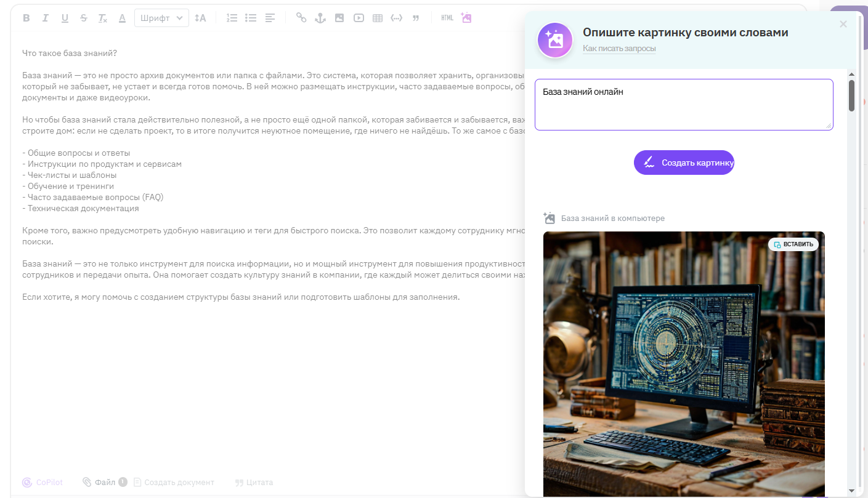This screenshot has height=498, width=868.
Task: Toggle bold formatting in the editor toolbar
Action: [x=26, y=18]
